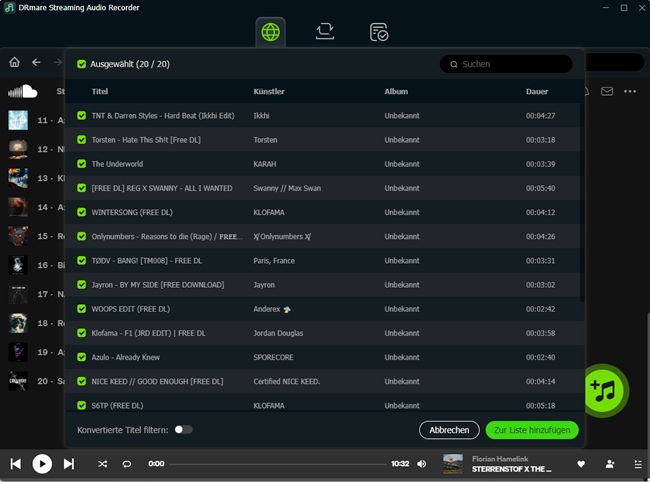
Task: Mute the volume speaker icon
Action: tap(422, 464)
